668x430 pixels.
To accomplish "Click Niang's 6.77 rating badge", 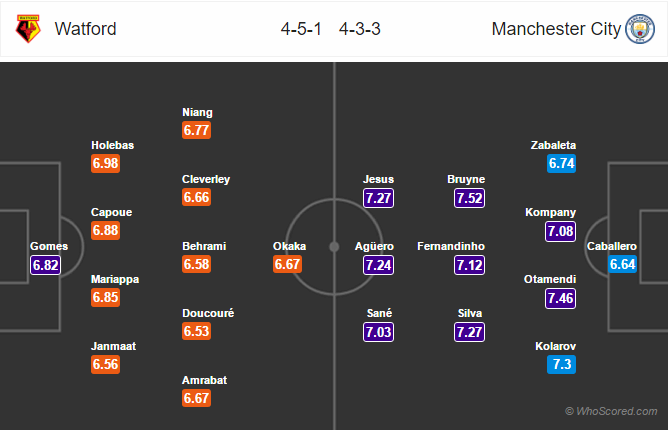I will (x=197, y=131).
